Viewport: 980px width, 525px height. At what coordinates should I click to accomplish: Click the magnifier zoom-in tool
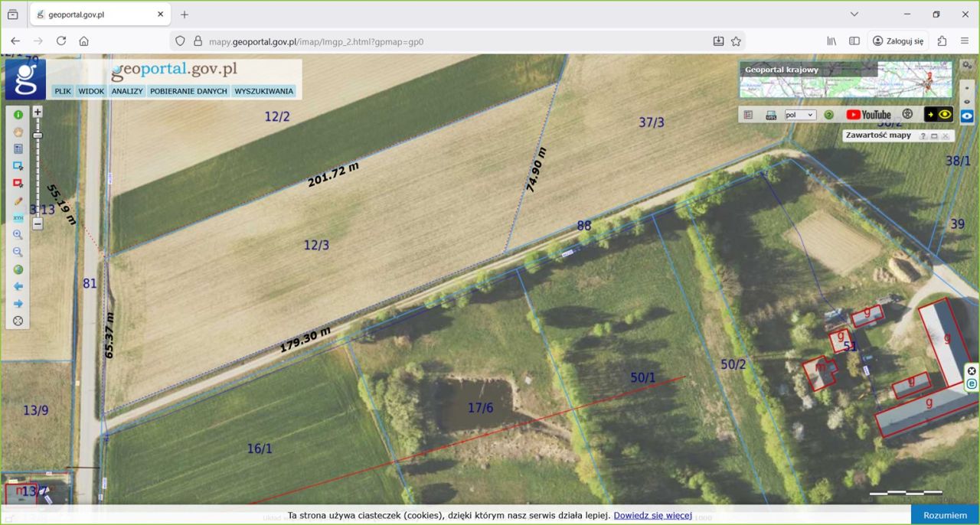(18, 235)
